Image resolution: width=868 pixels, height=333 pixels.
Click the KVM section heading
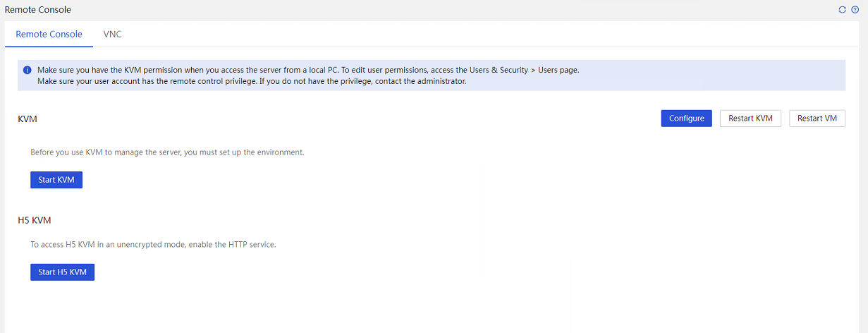(x=27, y=119)
